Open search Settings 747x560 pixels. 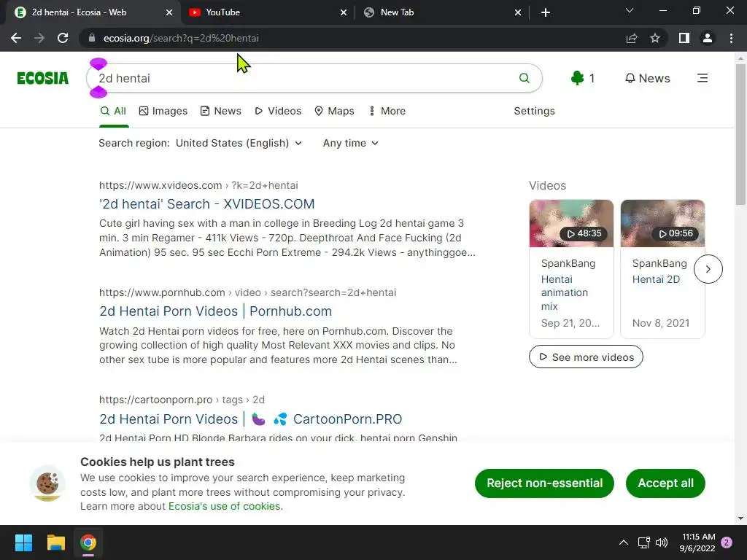click(534, 111)
